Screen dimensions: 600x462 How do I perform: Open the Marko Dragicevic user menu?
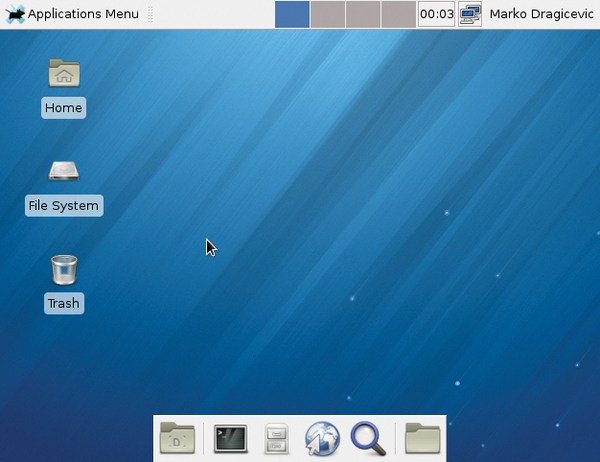541,14
